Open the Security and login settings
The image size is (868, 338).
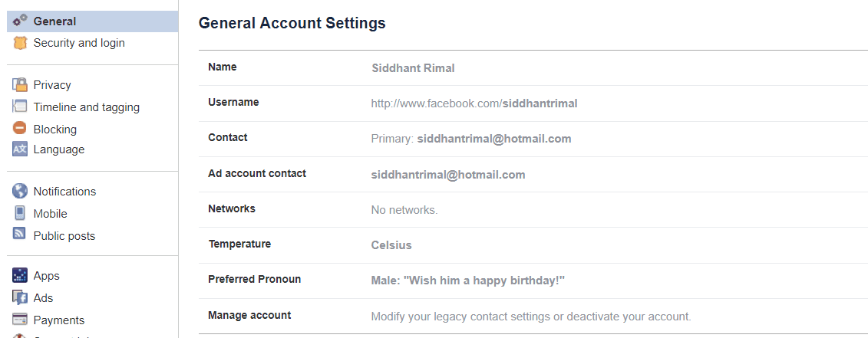[78, 43]
